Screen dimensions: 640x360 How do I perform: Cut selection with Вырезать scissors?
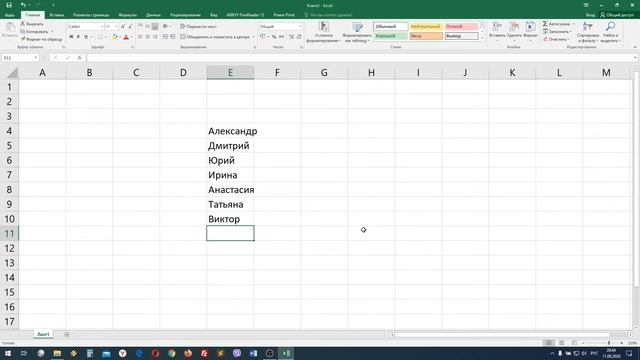(32, 24)
